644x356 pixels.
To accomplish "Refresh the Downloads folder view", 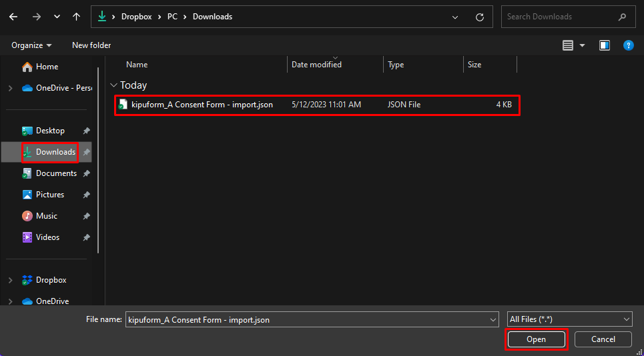I will (x=479, y=17).
